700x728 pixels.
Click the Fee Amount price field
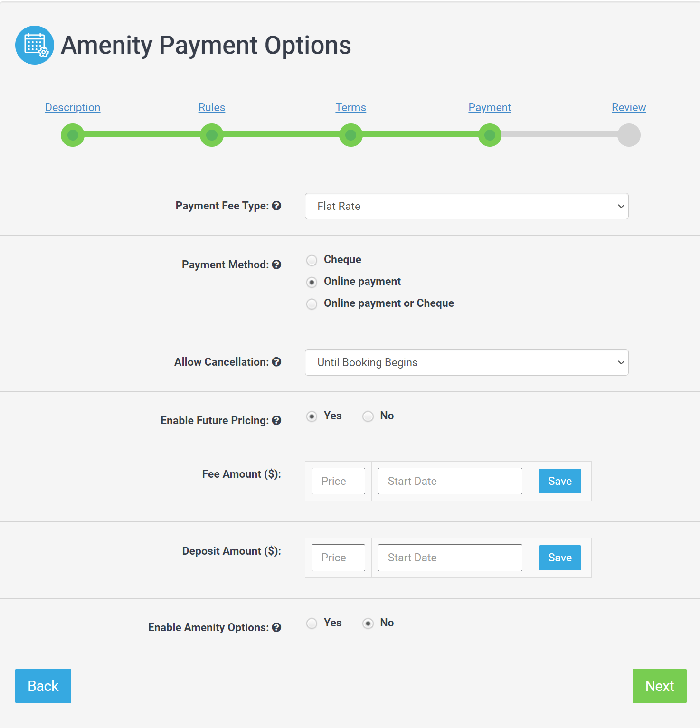point(338,481)
